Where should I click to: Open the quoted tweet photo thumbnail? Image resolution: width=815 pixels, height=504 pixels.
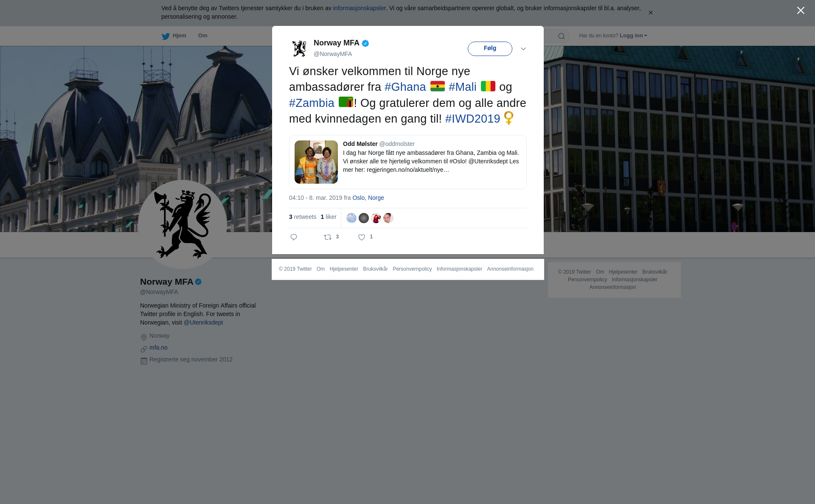tap(316, 162)
